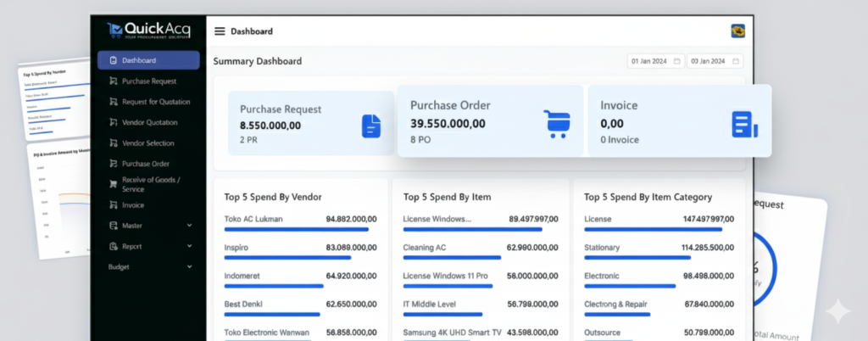Open the user profile avatar
Viewport: 868px width, 341px height.
(737, 31)
